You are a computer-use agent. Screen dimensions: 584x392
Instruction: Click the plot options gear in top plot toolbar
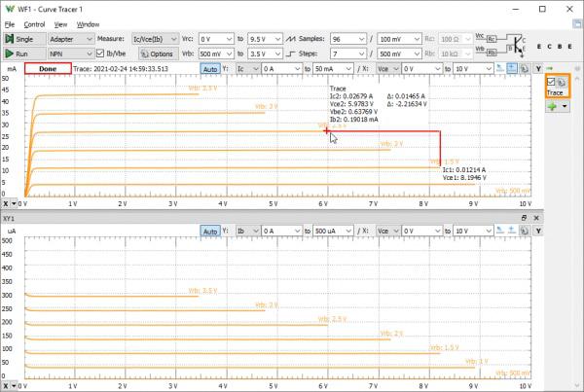click(x=525, y=69)
